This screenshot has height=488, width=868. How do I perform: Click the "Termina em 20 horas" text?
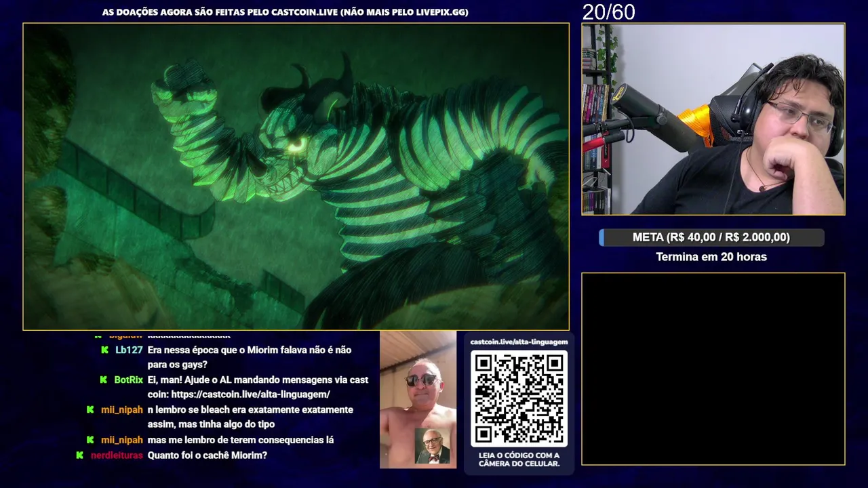(711, 257)
